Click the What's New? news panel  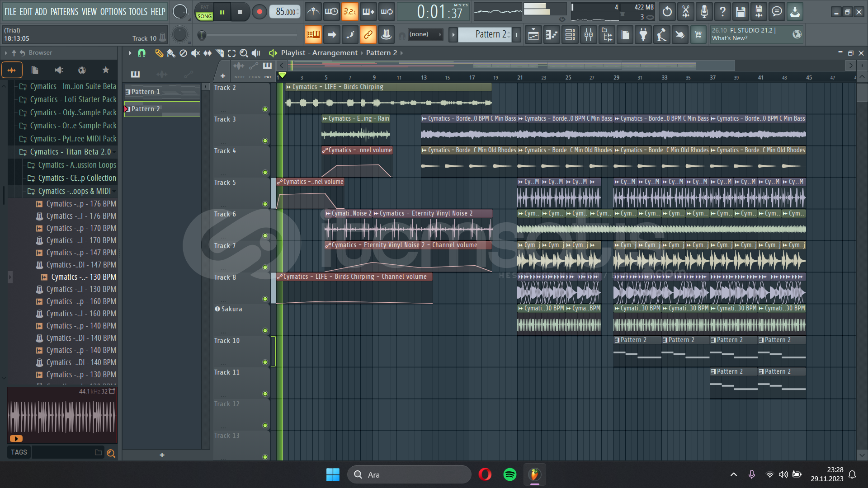pyautogui.click(x=756, y=34)
